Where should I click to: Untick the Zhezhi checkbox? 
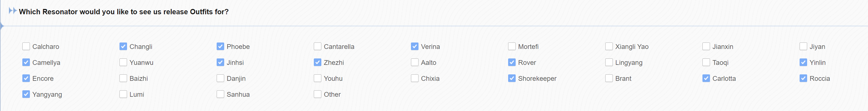coord(317,62)
